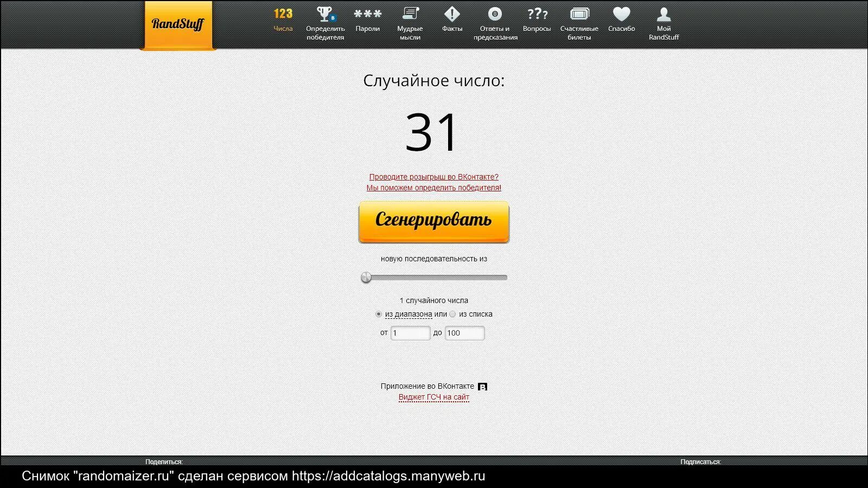Click the lucky tickets icon

tap(579, 14)
